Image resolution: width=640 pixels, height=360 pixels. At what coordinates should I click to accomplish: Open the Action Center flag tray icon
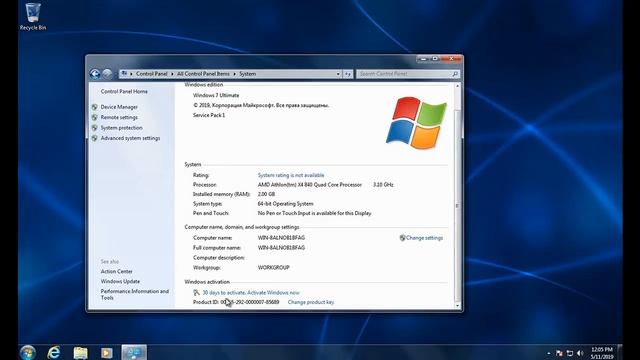click(x=559, y=353)
